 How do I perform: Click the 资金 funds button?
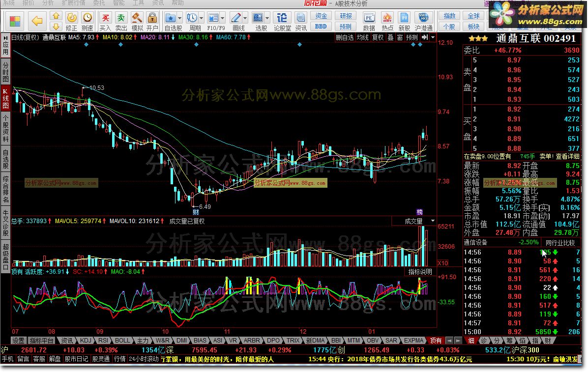(321, 16)
